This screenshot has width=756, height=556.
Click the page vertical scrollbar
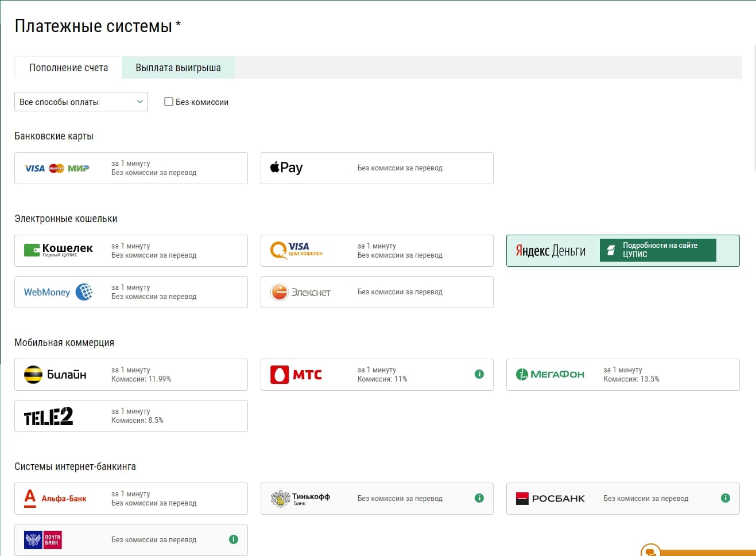[754, 107]
